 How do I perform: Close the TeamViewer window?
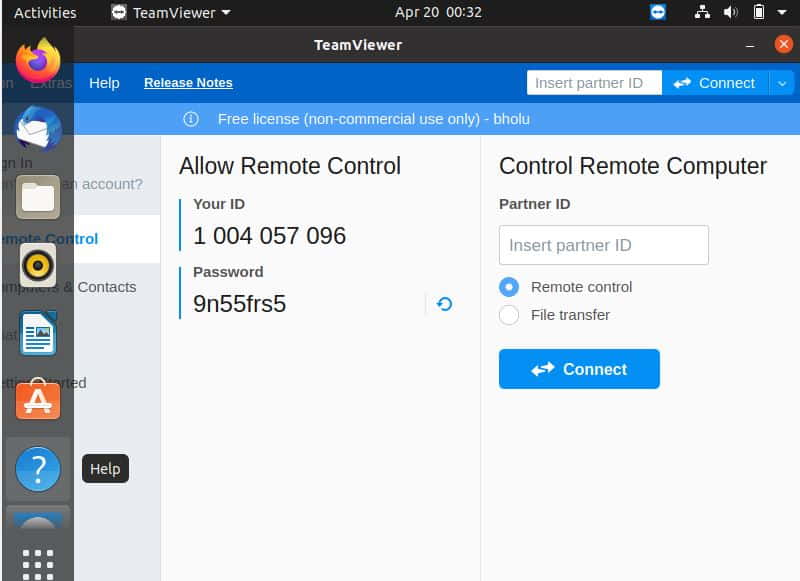pos(784,44)
